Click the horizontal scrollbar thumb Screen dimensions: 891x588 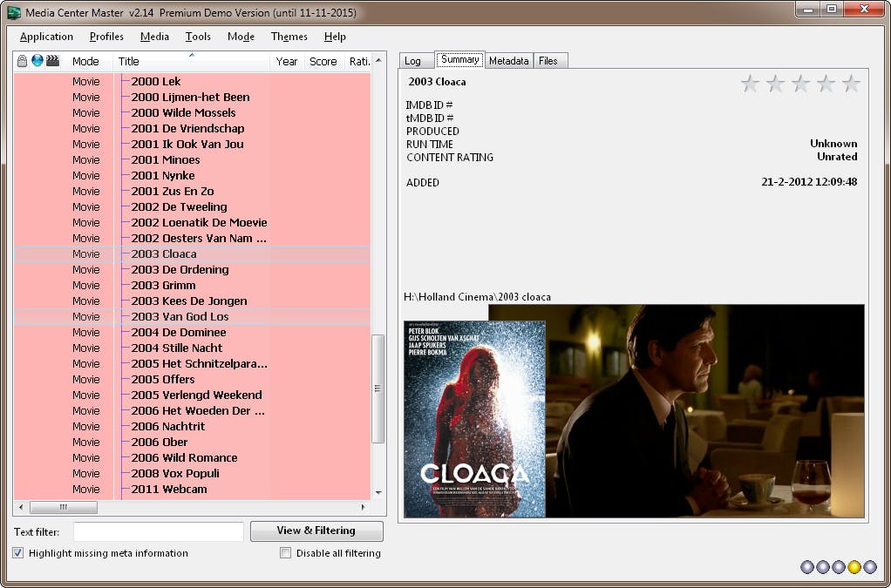[63, 507]
